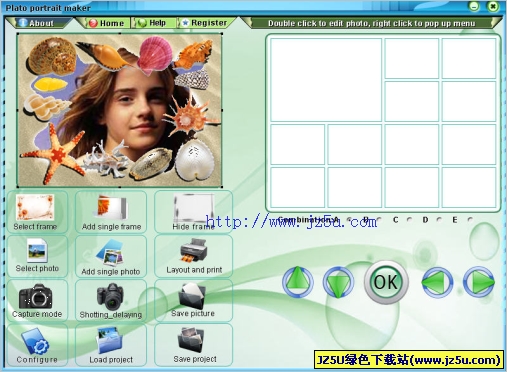Click Load project

[x=111, y=345]
